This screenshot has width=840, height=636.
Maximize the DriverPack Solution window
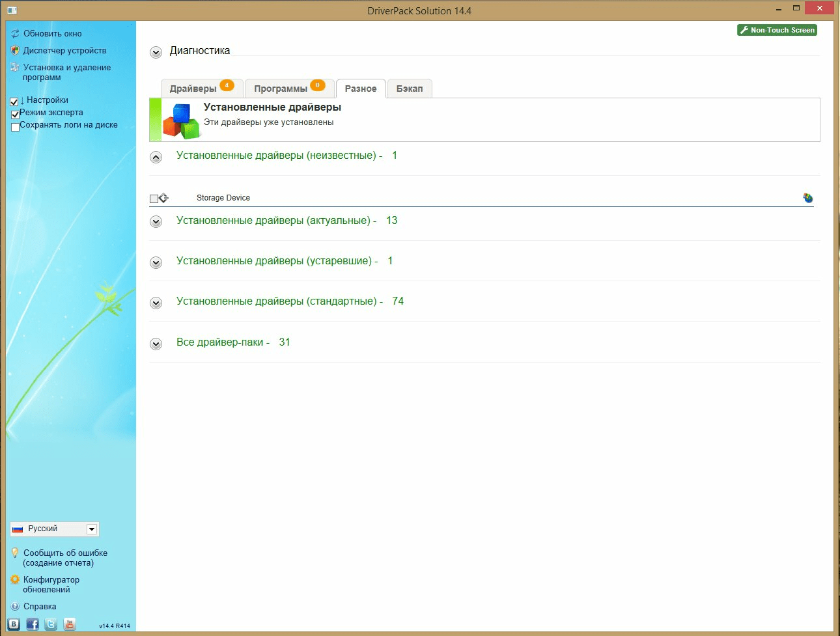coord(796,8)
